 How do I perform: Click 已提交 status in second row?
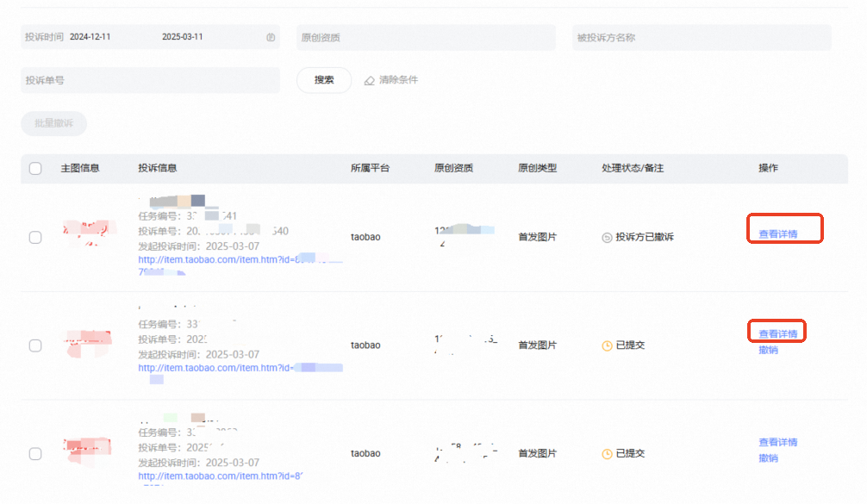630,345
